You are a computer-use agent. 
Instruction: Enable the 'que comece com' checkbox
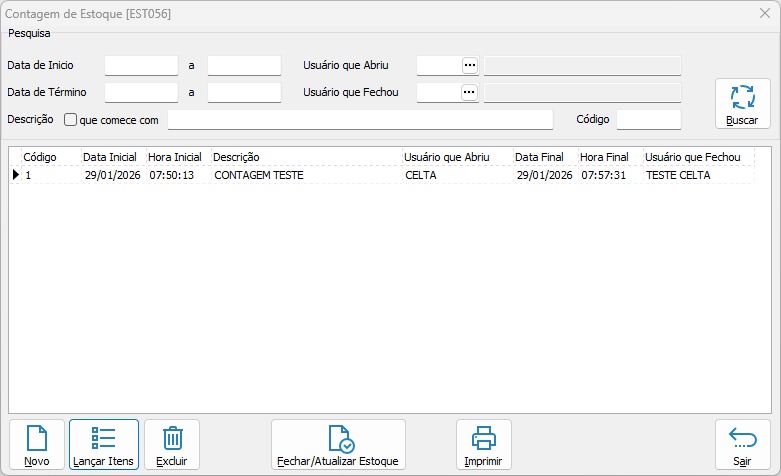pyautogui.click(x=71, y=120)
